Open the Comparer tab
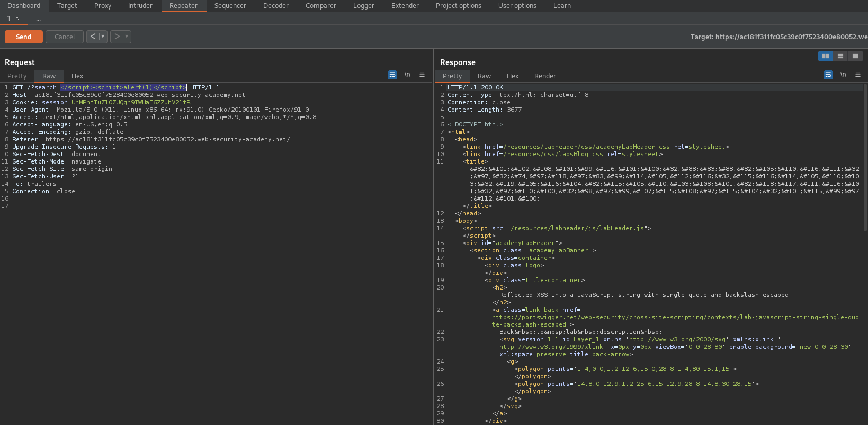 point(321,6)
